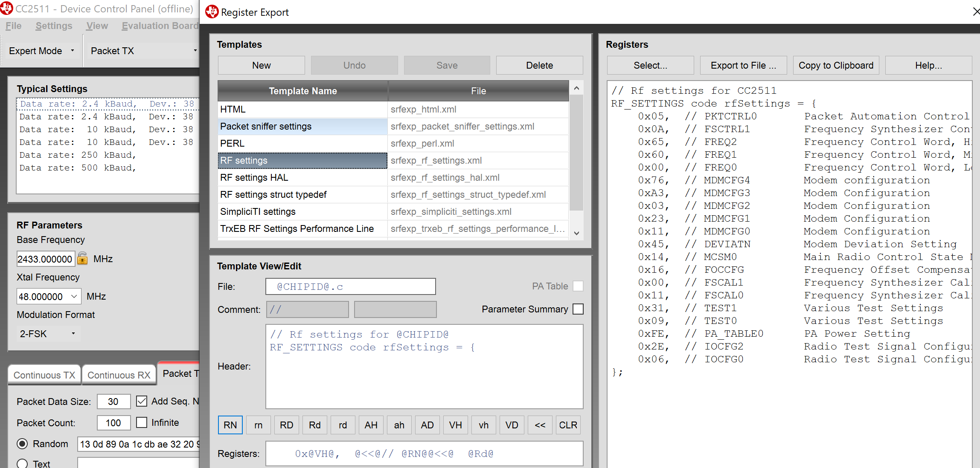Select the Random payload radio button
The width and height of the screenshot is (980, 468).
tap(22, 444)
